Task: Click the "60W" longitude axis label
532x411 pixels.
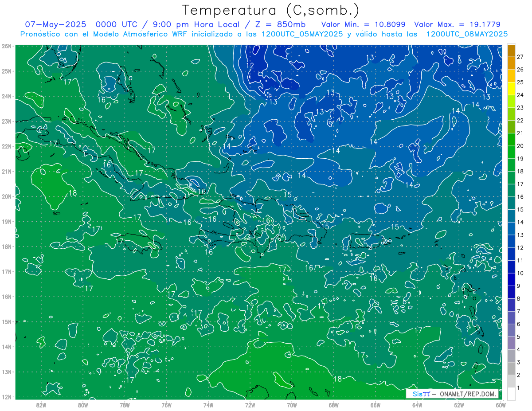Action: 501,404
